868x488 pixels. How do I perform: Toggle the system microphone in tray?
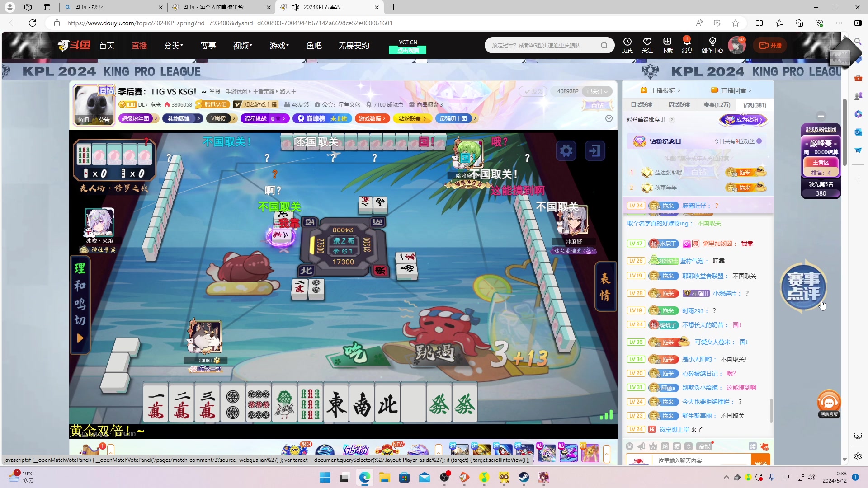tap(772, 477)
